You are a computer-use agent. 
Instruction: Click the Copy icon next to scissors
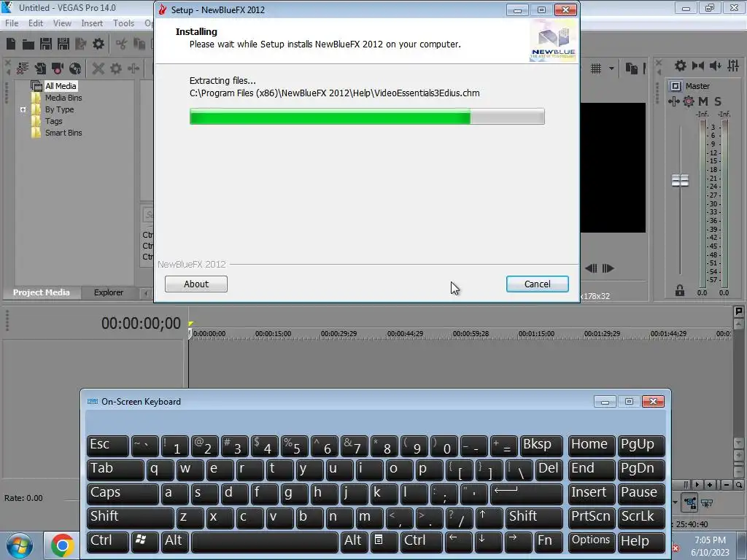139,44
